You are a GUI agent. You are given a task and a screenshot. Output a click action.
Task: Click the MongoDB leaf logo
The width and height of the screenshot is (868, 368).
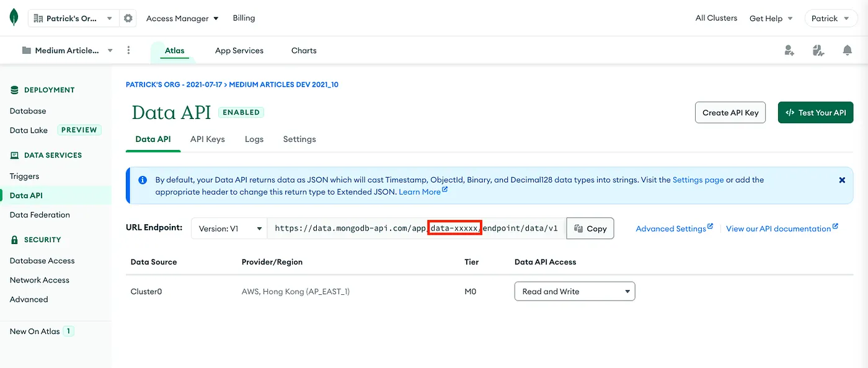point(14,18)
